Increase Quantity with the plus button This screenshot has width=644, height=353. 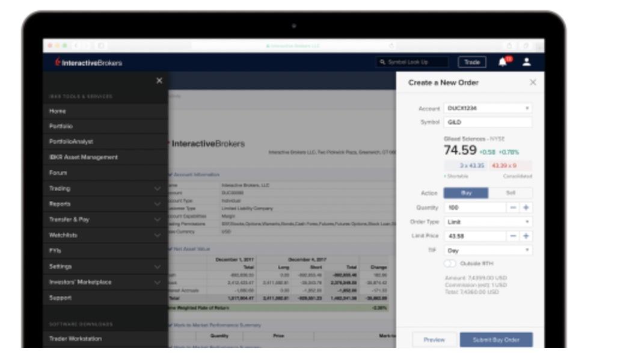click(526, 207)
